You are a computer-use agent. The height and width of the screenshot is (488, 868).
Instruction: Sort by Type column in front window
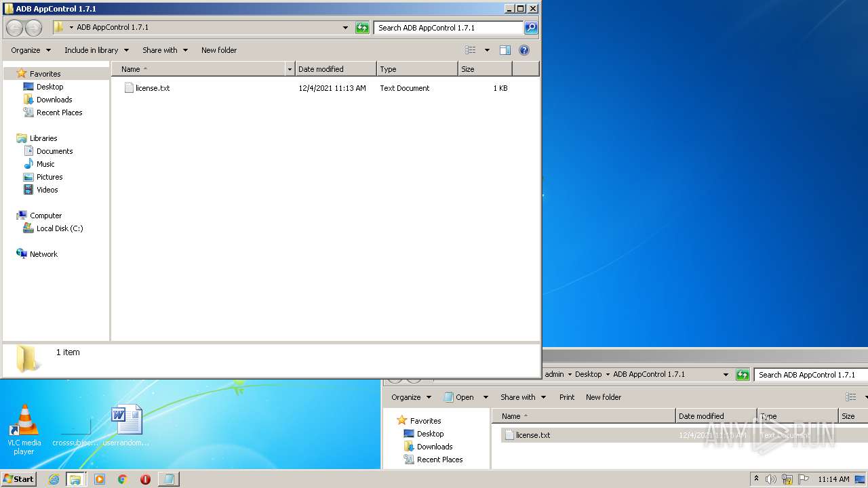pyautogui.click(x=417, y=69)
